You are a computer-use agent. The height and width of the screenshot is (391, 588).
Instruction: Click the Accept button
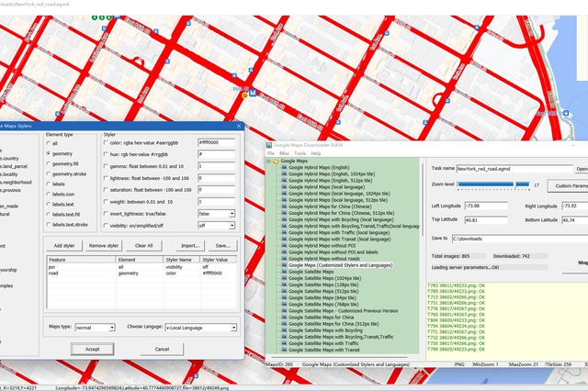click(x=92, y=349)
